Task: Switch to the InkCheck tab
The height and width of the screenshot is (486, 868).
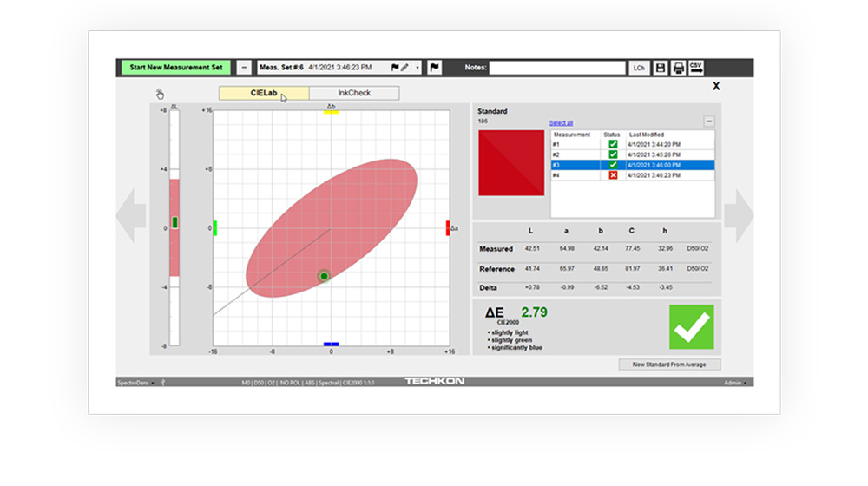Action: pos(353,93)
